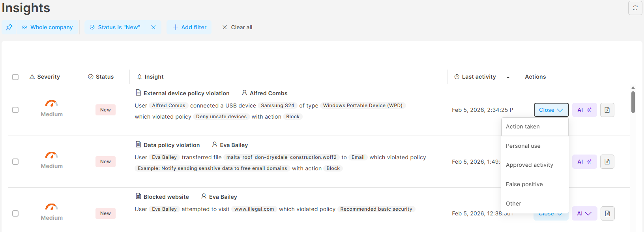The height and width of the screenshot is (232, 644).
Task: Remove the Status is New filter
Action: tap(154, 27)
